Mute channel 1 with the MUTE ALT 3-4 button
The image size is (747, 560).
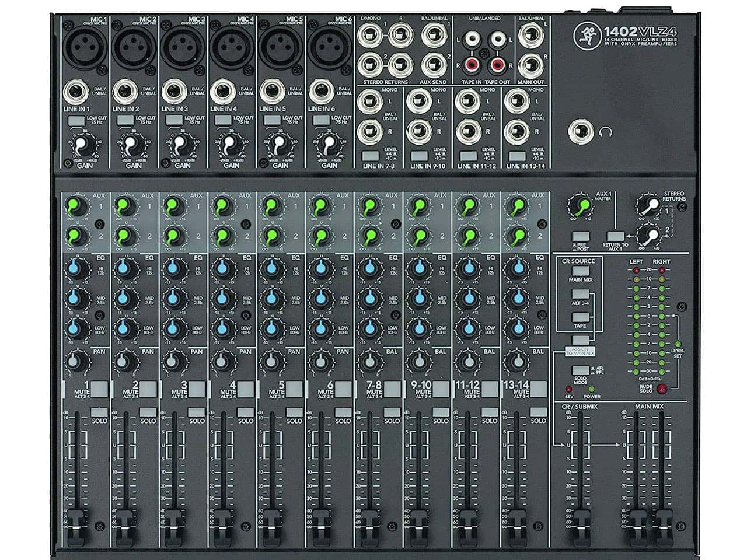point(99,388)
